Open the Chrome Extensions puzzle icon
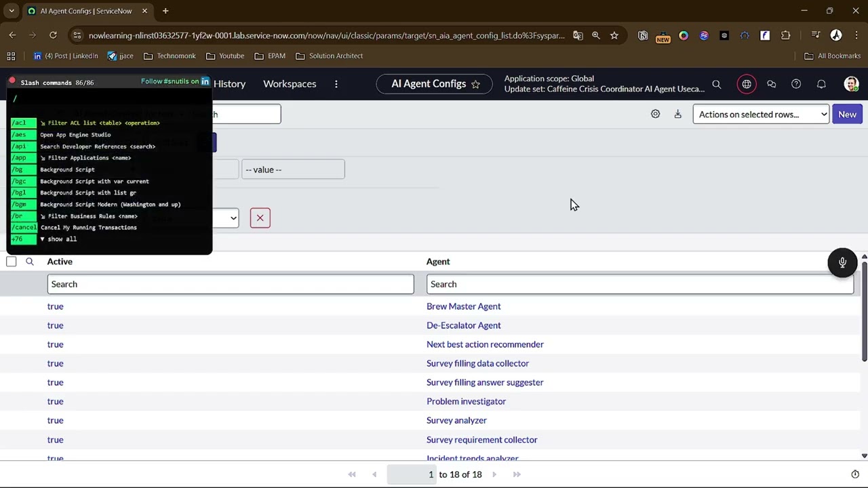This screenshot has width=868, height=488. 786,35
